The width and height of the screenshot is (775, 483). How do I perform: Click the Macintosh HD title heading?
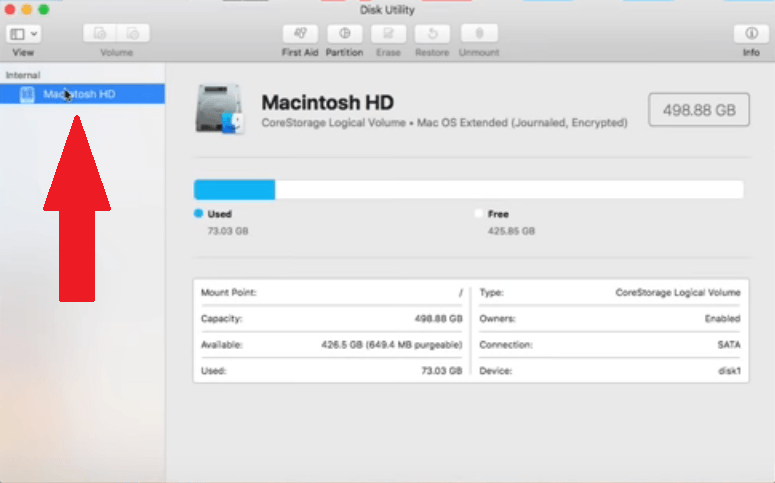pyautogui.click(x=328, y=102)
